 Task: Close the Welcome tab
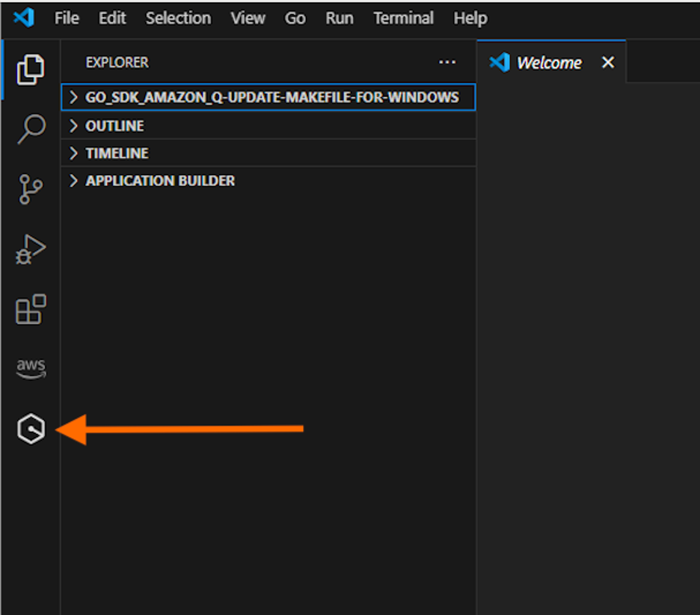pos(607,62)
